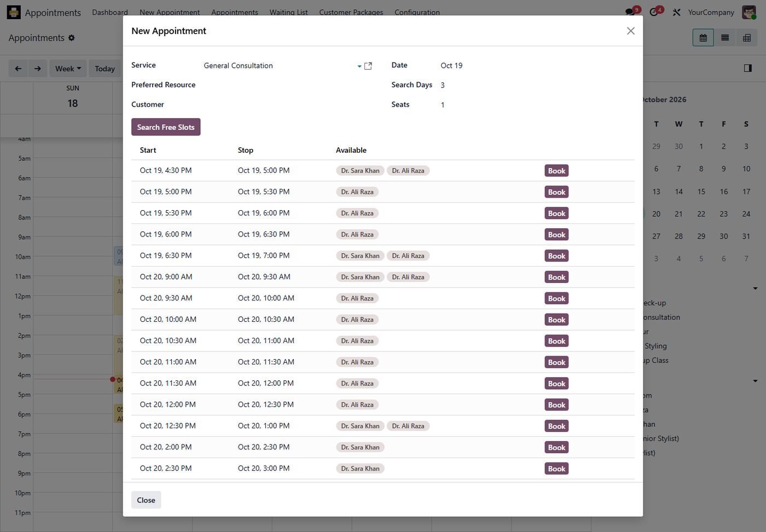Click the Customer input field
766x532 pixels.
pyautogui.click(x=288, y=105)
